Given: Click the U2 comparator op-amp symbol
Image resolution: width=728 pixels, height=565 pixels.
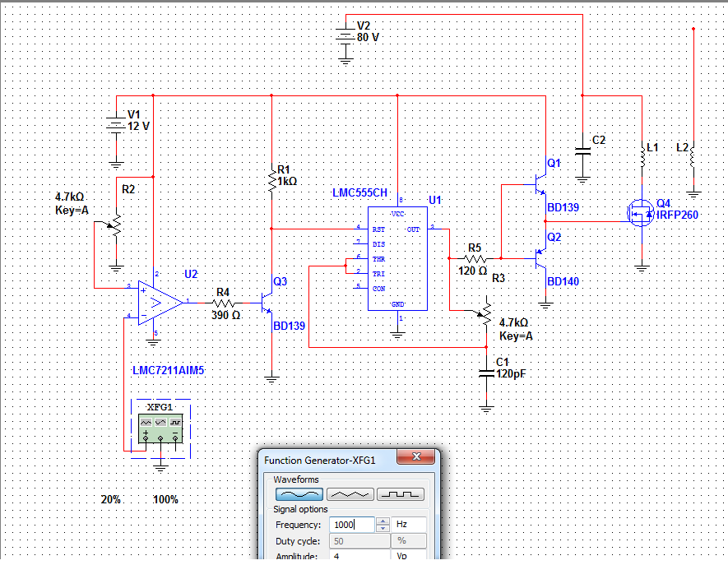Looking at the screenshot, I should tap(161, 303).
